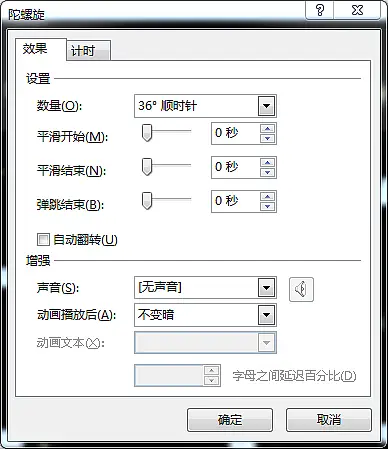Click the 取消 cancel button
The image size is (388, 449).
(329, 420)
